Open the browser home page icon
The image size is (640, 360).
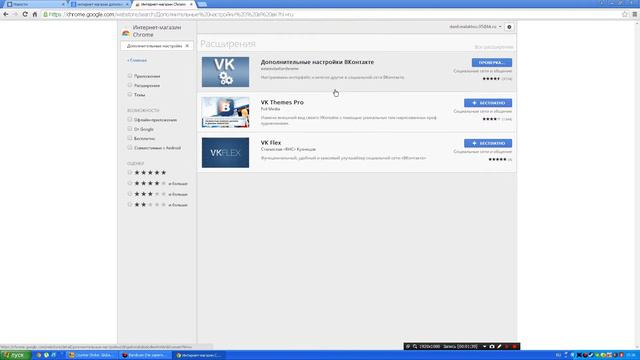click(x=35, y=14)
